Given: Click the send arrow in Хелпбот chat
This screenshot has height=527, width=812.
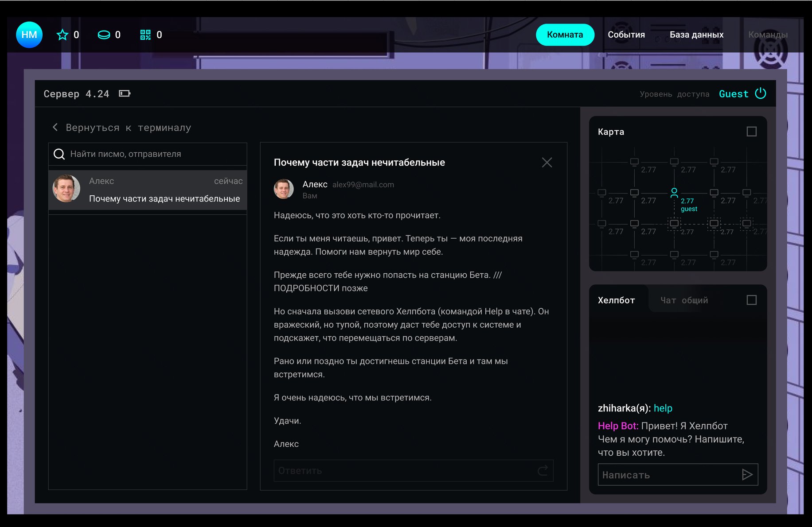Looking at the screenshot, I should [x=747, y=475].
